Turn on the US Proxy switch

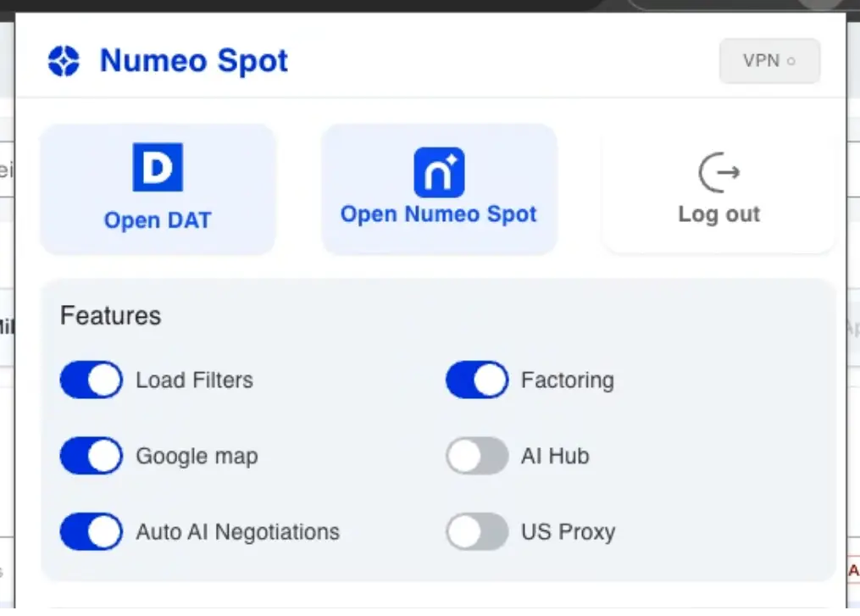[477, 532]
